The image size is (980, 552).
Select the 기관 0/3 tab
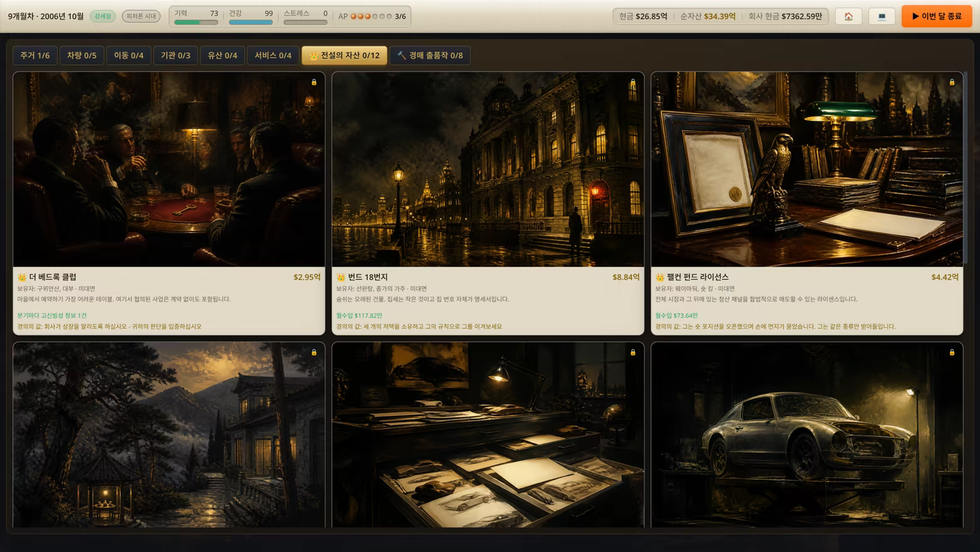click(x=175, y=55)
